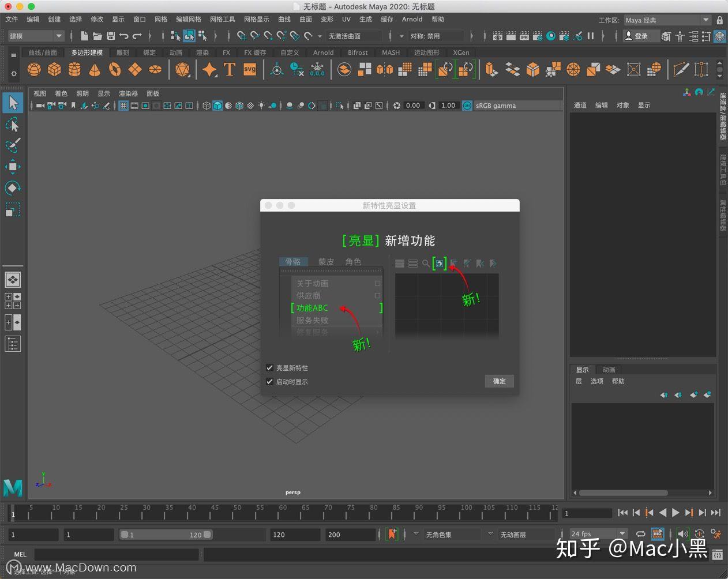Choose the Rotate tool in toolbox

[x=13, y=188]
